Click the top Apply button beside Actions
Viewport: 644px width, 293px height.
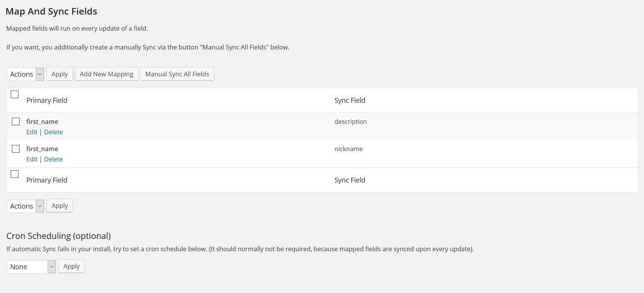pyautogui.click(x=59, y=74)
